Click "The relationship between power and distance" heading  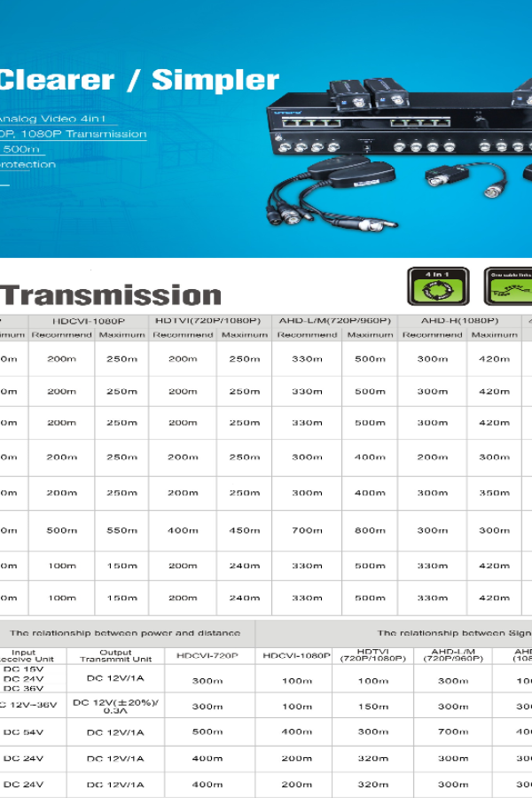point(125,633)
